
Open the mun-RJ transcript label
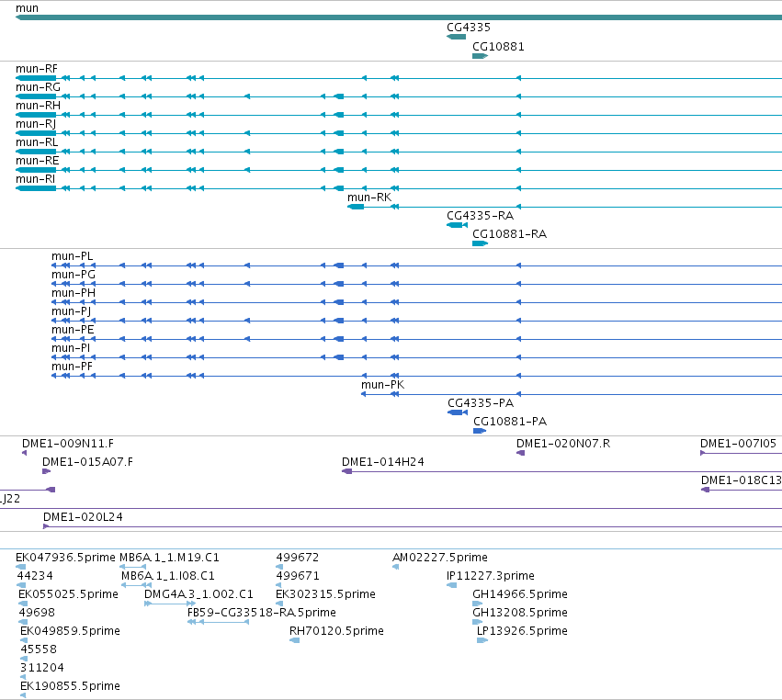[x=36, y=124]
